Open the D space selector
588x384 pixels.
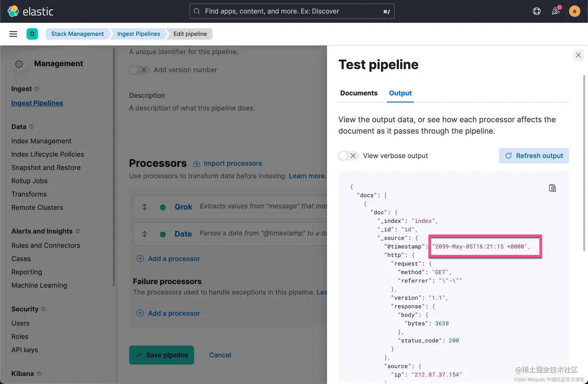coord(32,34)
